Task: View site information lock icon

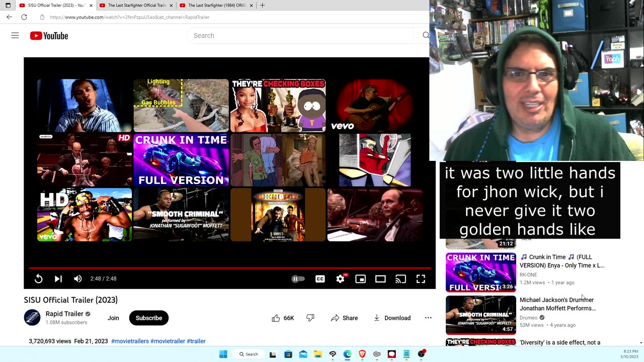Action: click(42, 17)
